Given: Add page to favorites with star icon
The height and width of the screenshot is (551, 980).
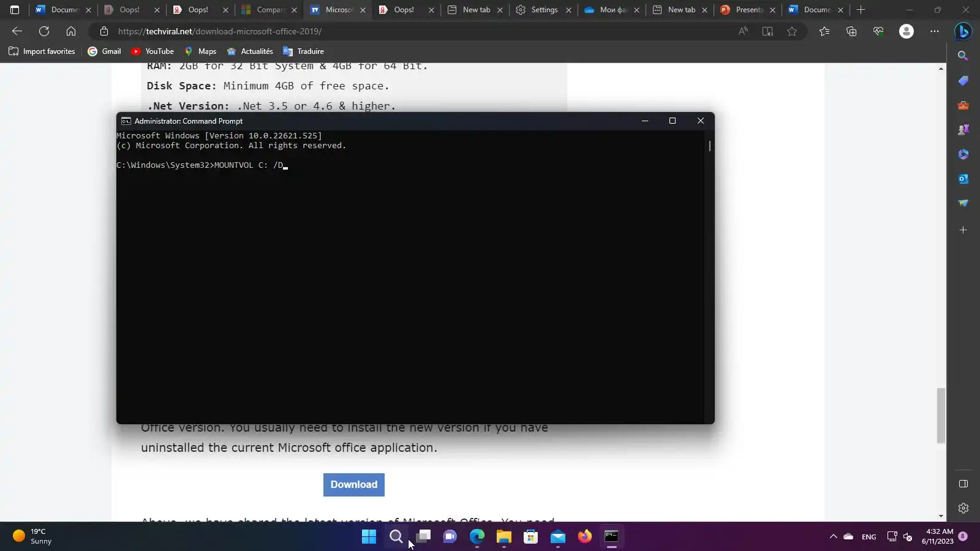Looking at the screenshot, I should (792, 31).
